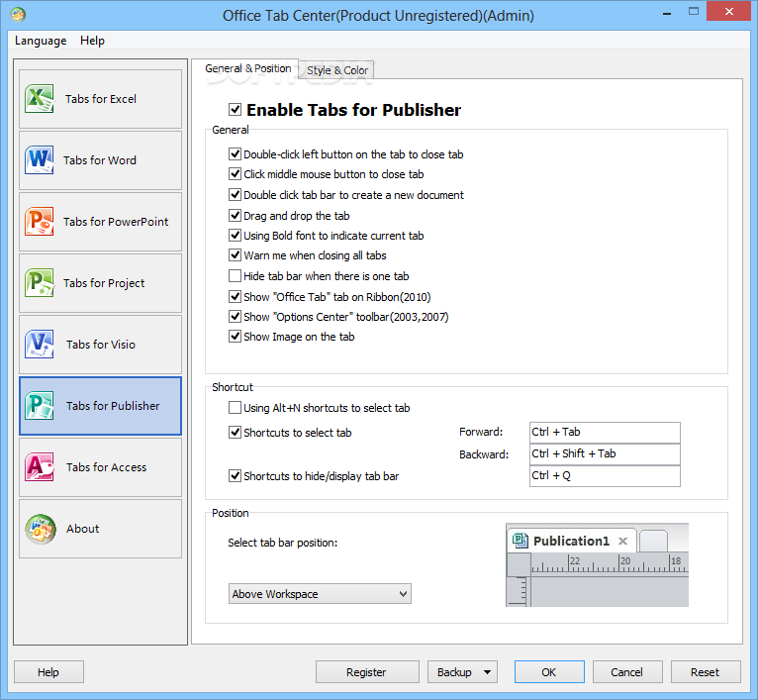Confirm settings with the OK button
Screen dimensions: 758x700
[549, 672]
